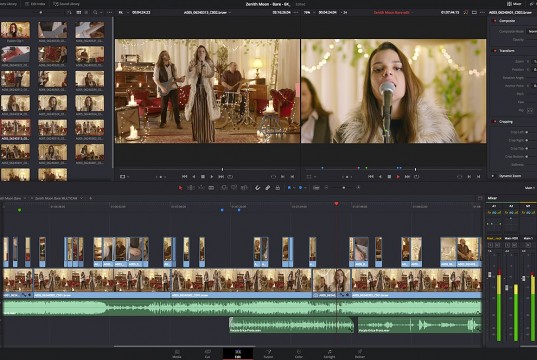Screen dimensions: 537x360
Task: Switch media pool to thumbnail grid view
Action: (x=79, y=12)
